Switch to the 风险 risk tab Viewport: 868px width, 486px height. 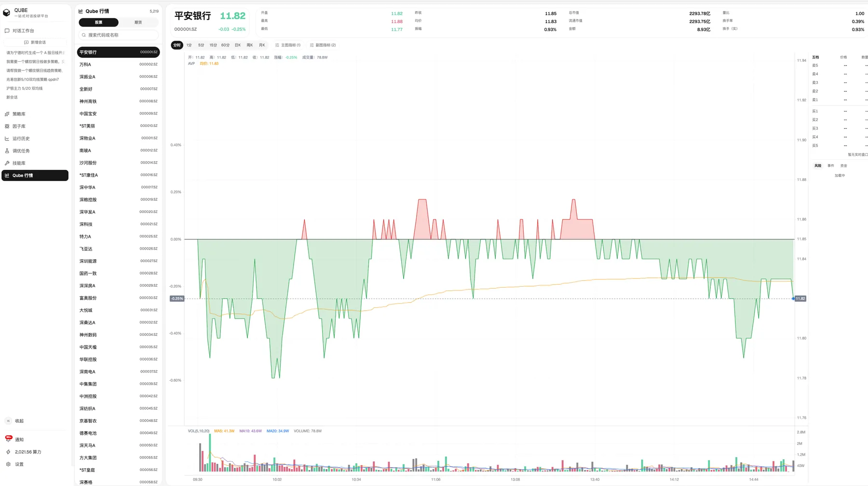pyautogui.click(x=818, y=166)
